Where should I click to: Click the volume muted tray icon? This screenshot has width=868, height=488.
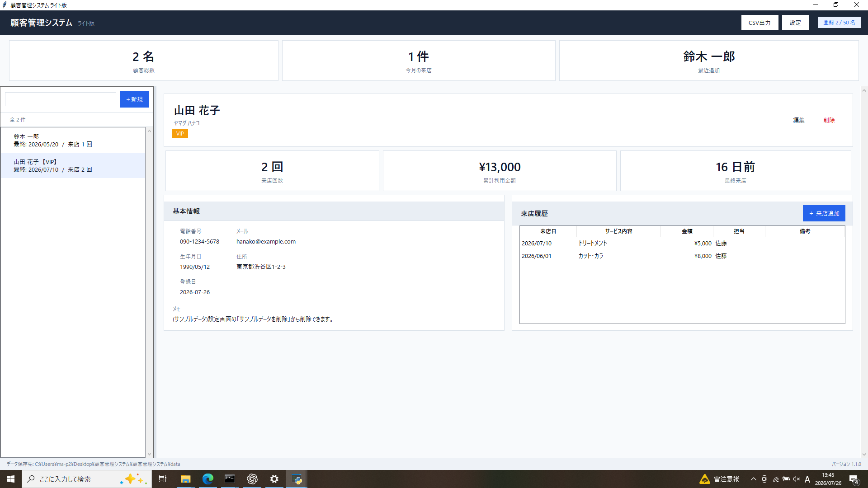pyautogui.click(x=797, y=479)
